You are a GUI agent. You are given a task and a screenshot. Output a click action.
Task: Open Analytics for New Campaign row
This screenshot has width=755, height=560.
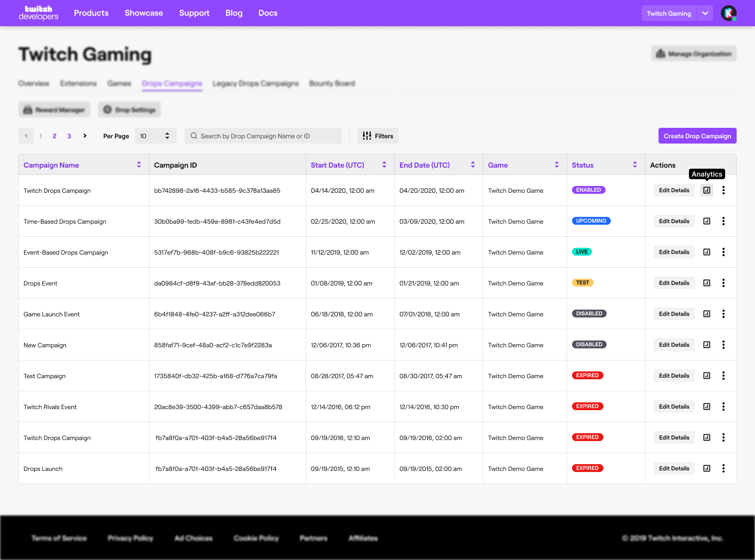tap(707, 345)
